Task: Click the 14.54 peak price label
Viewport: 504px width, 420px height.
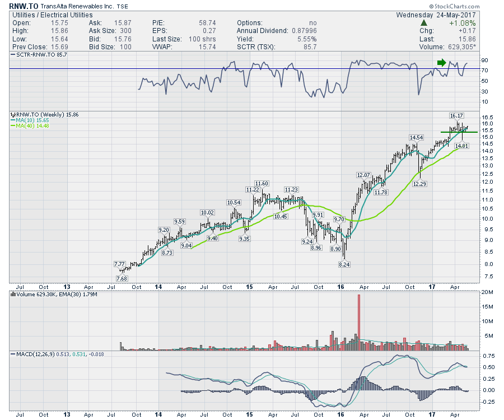Action: pyautogui.click(x=416, y=138)
